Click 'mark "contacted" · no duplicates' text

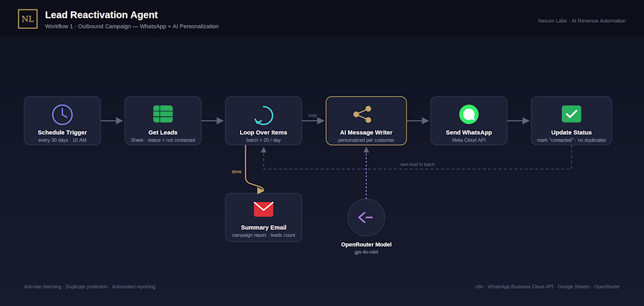click(x=571, y=140)
